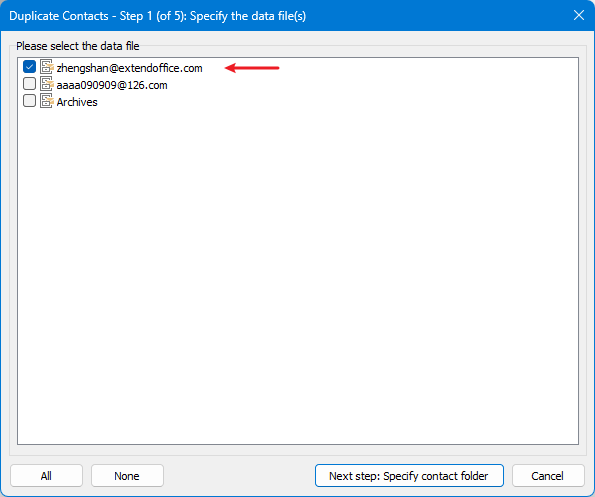
Task: Click the data file icon beside aaaa090909@126.com
Action: point(47,84)
